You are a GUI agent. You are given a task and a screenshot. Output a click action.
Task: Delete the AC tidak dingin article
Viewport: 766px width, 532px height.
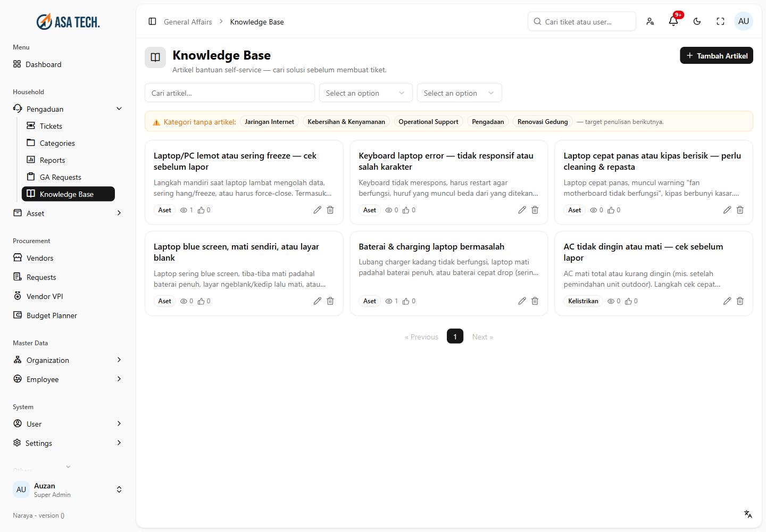tap(740, 301)
